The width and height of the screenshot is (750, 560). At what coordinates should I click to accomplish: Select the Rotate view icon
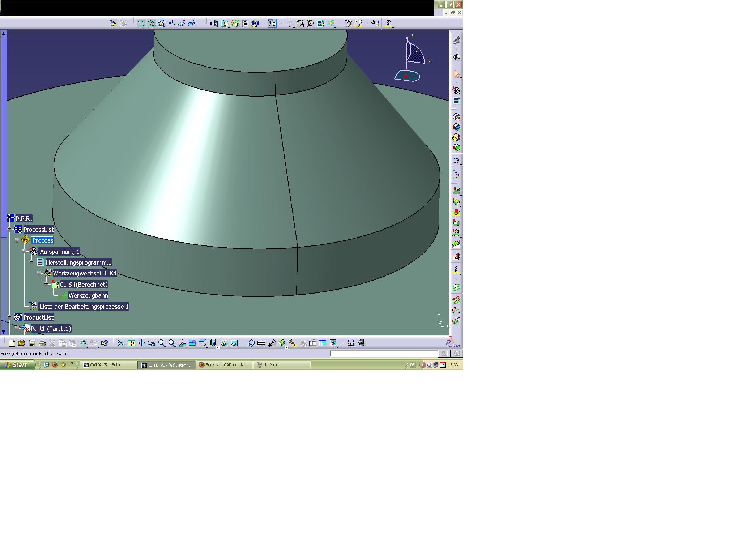coord(152,343)
